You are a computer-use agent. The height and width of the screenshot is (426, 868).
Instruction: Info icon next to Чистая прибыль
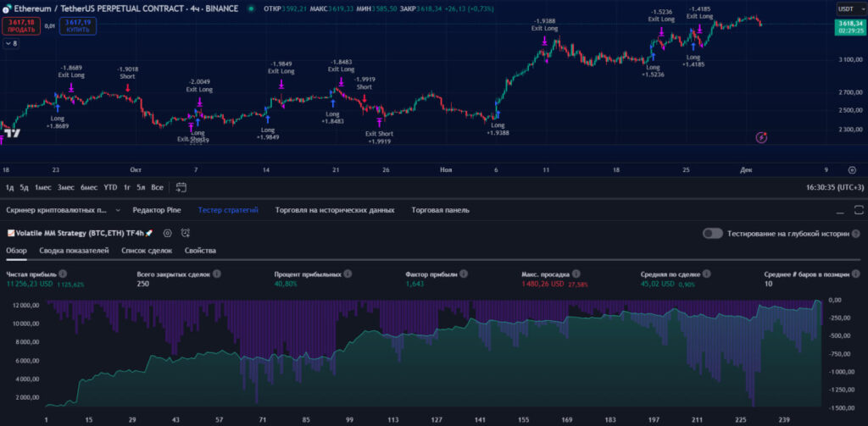(x=63, y=274)
